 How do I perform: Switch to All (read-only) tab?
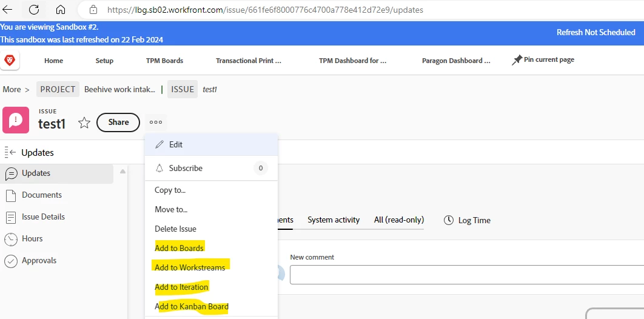pyautogui.click(x=399, y=220)
